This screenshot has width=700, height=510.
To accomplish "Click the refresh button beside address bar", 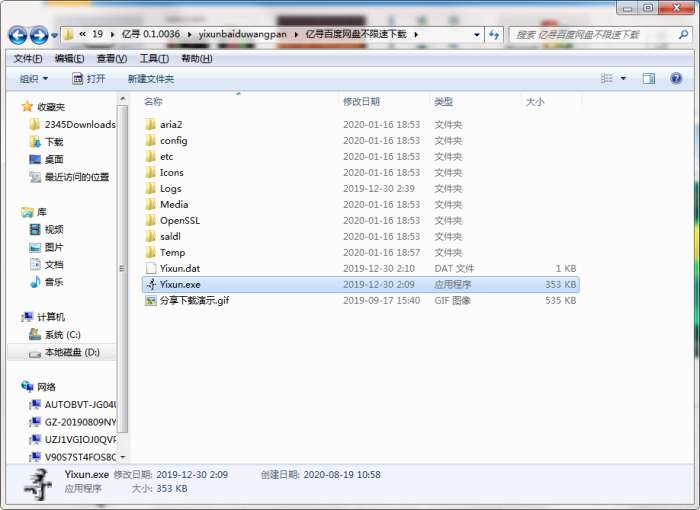I will 494,34.
